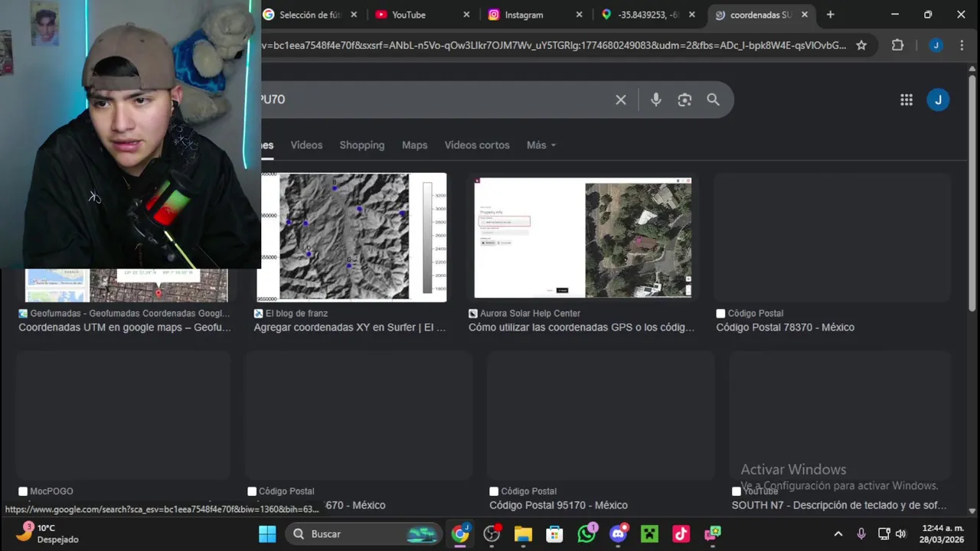
Task: Open the pink chat app on the taskbar
Action: pos(713,533)
